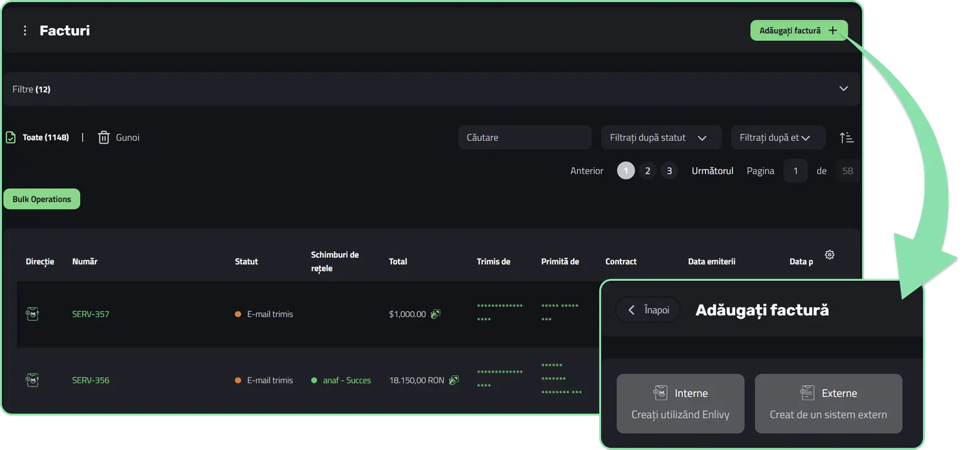Open the Gunoi trash tab

coord(127,137)
